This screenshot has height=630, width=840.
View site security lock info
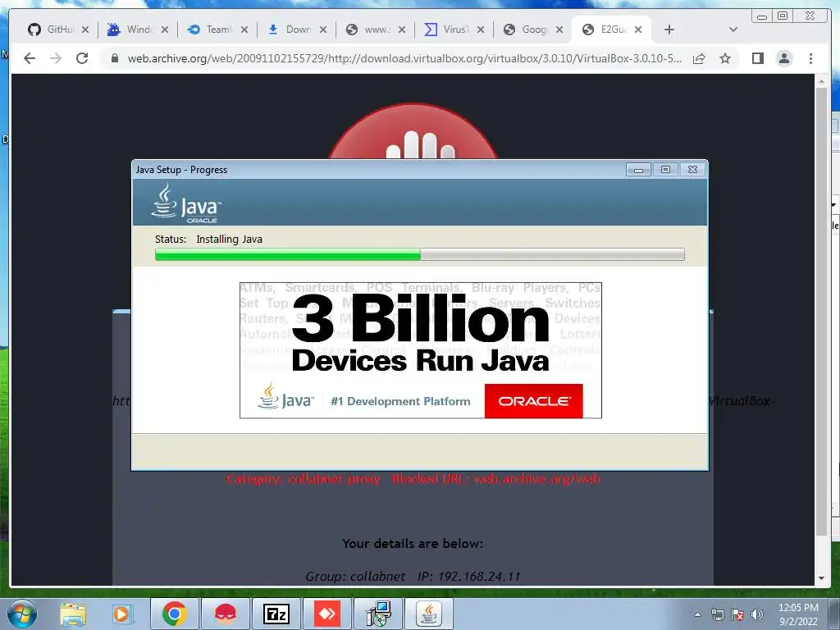point(115,58)
